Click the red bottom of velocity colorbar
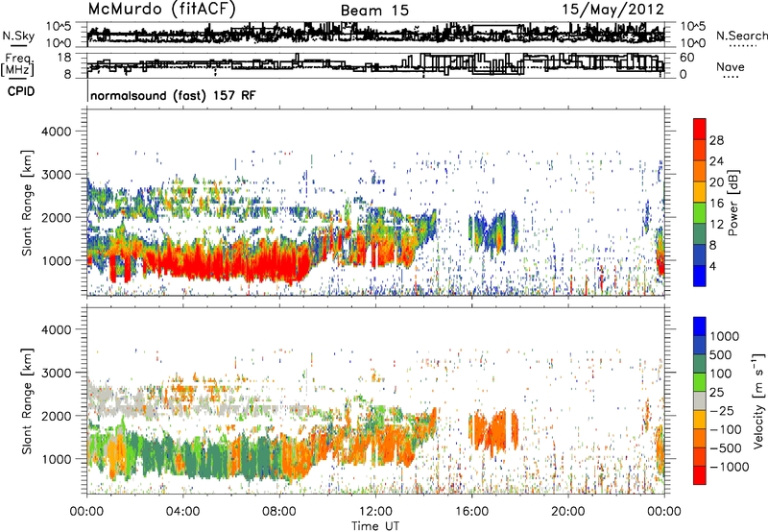Viewport: 768px width, 532px height. [x=700, y=475]
